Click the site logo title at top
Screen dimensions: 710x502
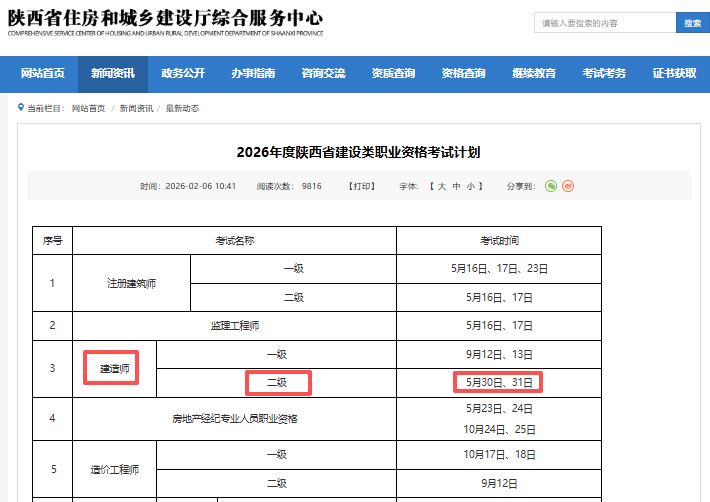(165, 21)
